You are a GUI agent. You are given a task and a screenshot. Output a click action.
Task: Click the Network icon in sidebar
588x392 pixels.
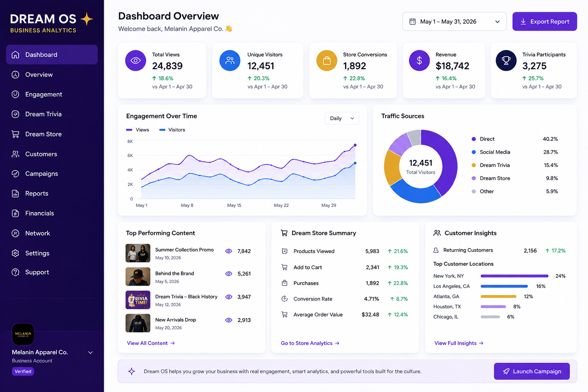pos(15,233)
